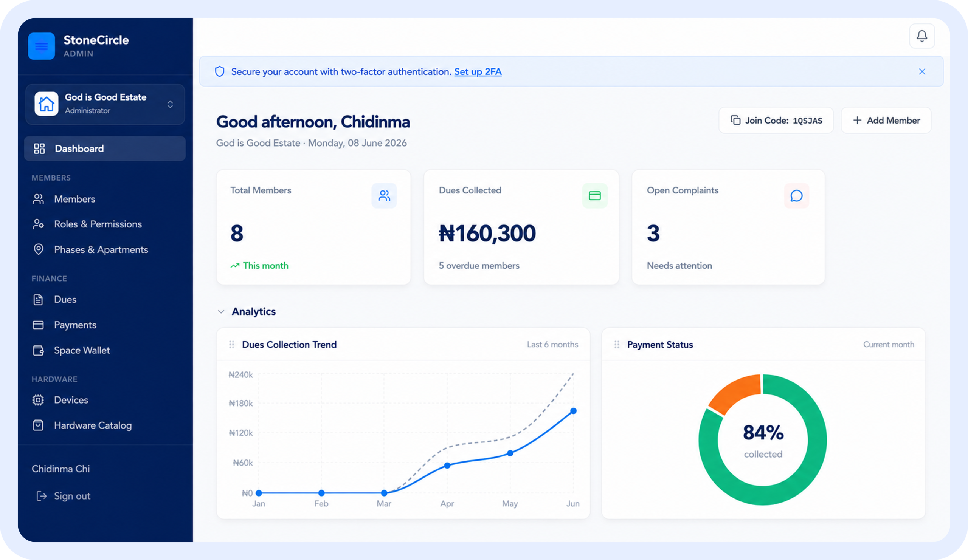Click the Last 6 months label
Viewport: 968px width, 560px height.
(552, 345)
